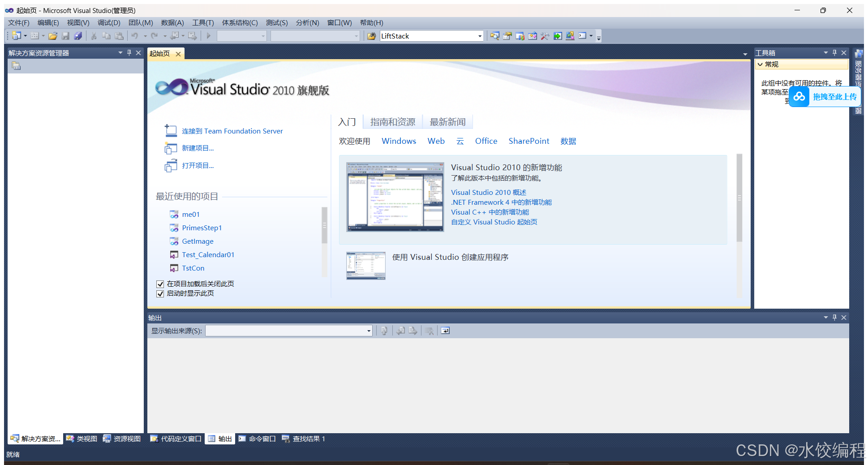Open the Properties Window toolbar icon
Image resolution: width=868 pixels, height=465 pixels.
click(x=507, y=36)
